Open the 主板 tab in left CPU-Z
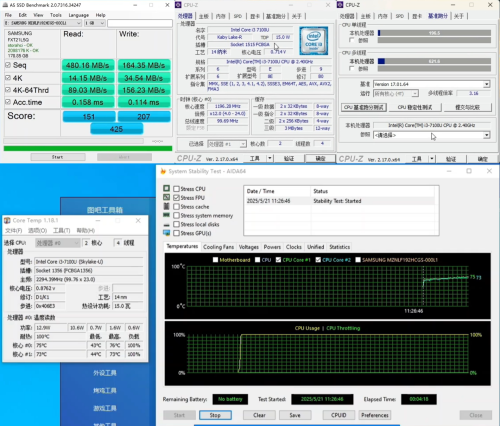 click(204, 16)
